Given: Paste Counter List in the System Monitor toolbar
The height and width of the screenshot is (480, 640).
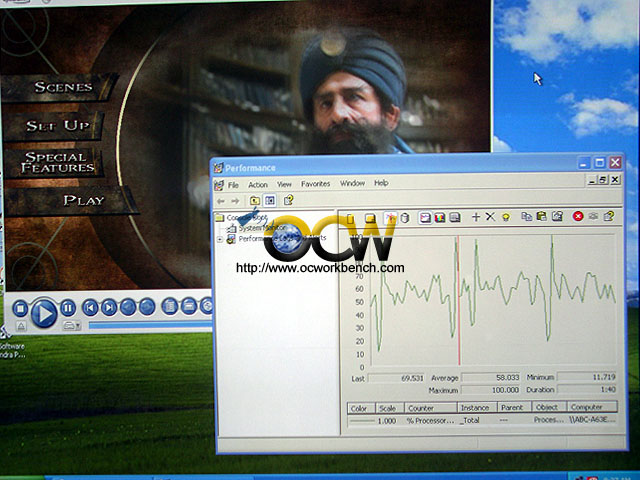Looking at the screenshot, I should coord(542,216).
